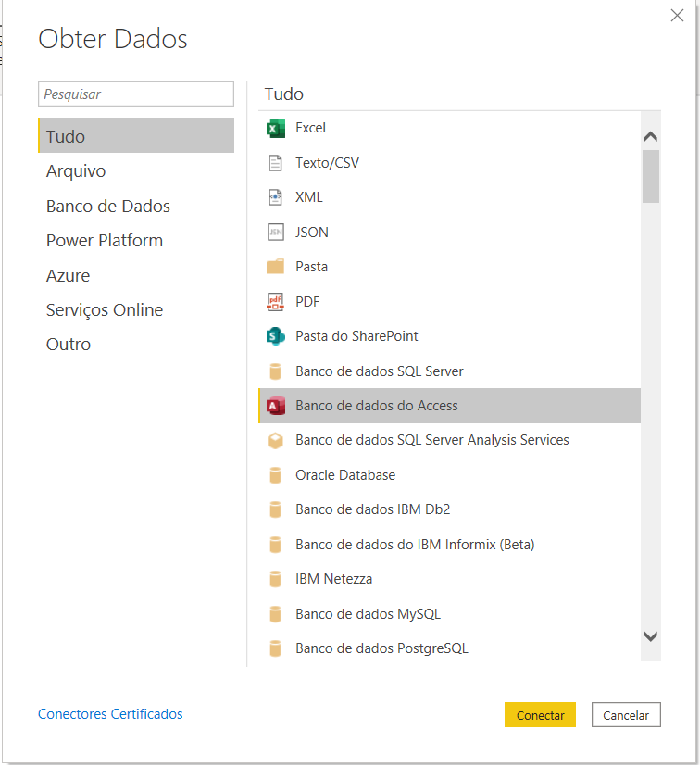Select Banco de dados PostgreSQL label
This screenshot has width=700, height=767.
[x=381, y=648]
